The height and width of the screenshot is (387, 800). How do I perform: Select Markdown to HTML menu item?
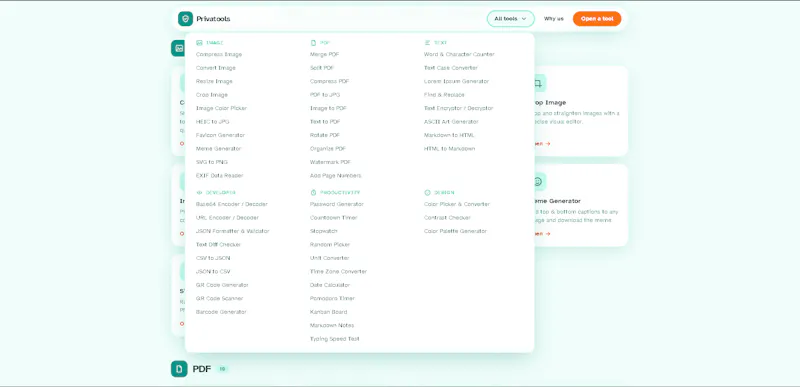pyautogui.click(x=449, y=135)
